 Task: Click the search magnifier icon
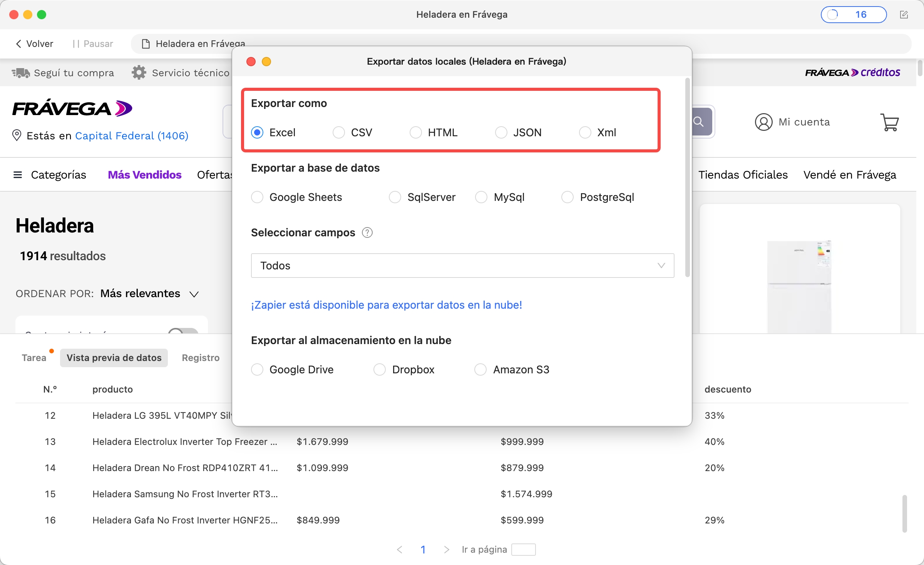pyautogui.click(x=699, y=122)
